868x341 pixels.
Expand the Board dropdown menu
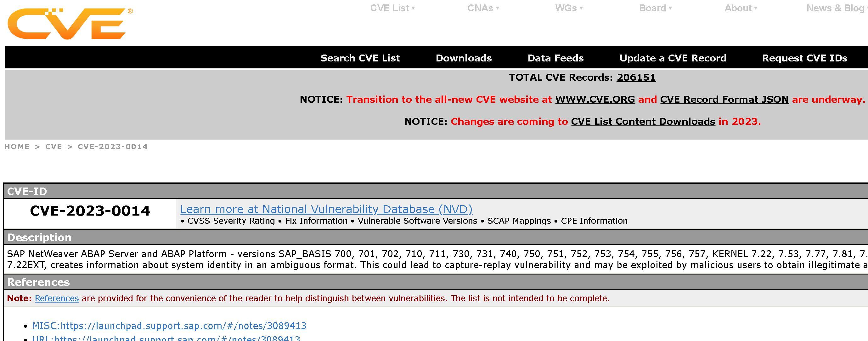coord(655,8)
